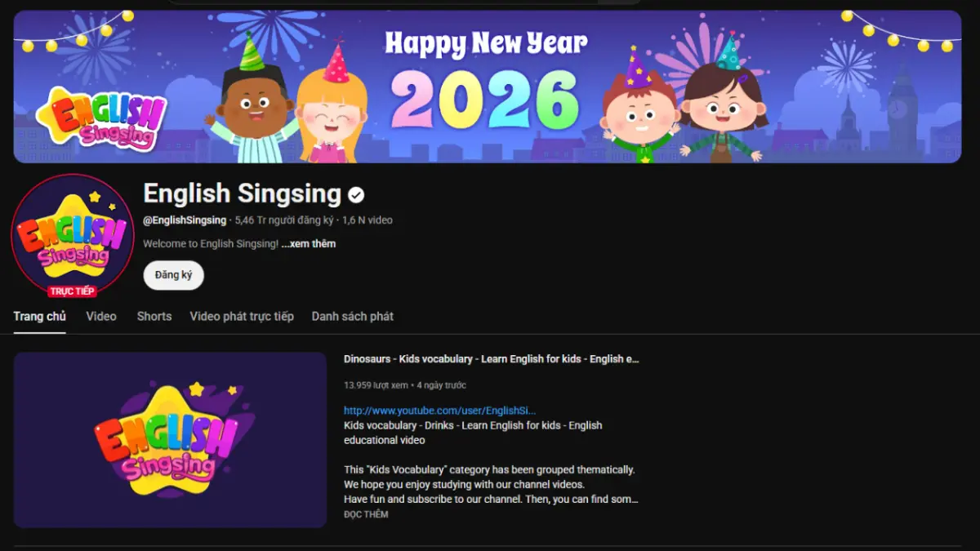Click the English Singsing channel name
Screen dimensions: 980x551
(x=242, y=194)
